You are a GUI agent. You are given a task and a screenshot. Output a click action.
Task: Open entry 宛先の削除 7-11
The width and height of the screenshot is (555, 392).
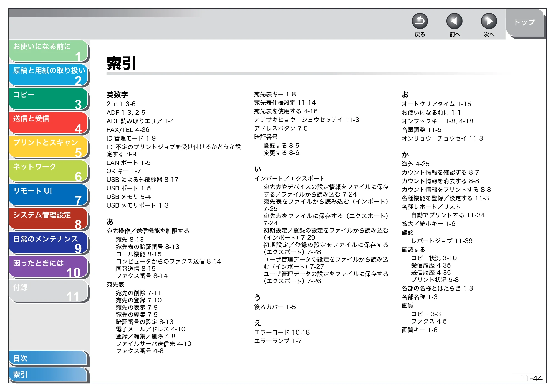click(138, 293)
